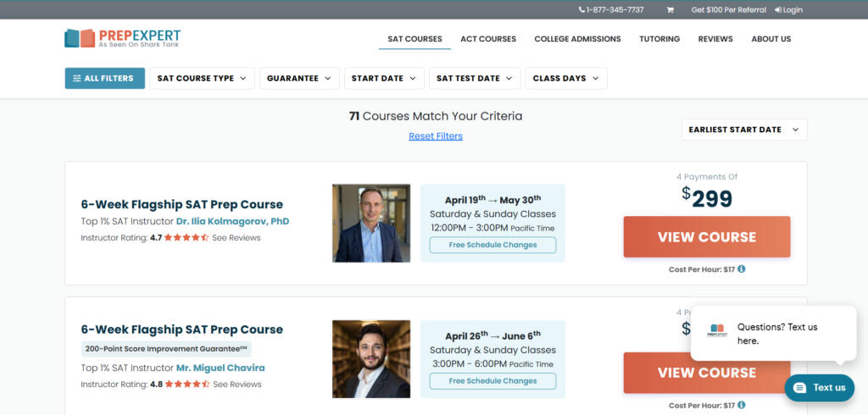See Reviews for the 4.8 rated instructor
The width and height of the screenshot is (868, 415).
point(237,384)
